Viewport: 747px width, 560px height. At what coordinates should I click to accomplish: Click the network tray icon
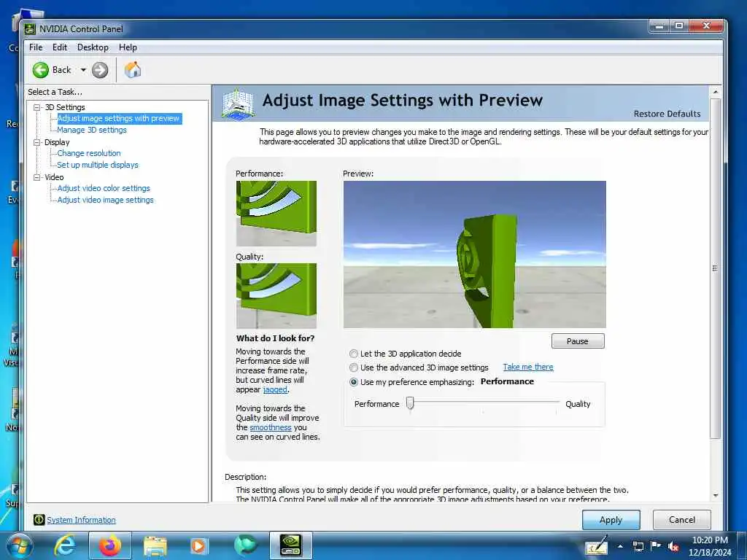click(x=638, y=546)
